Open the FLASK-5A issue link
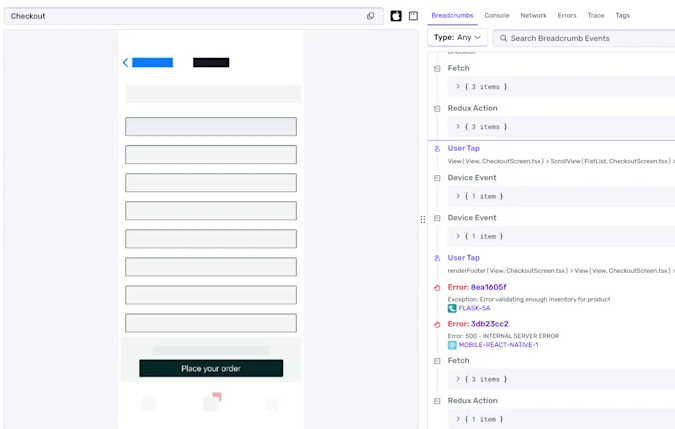 click(x=474, y=308)
